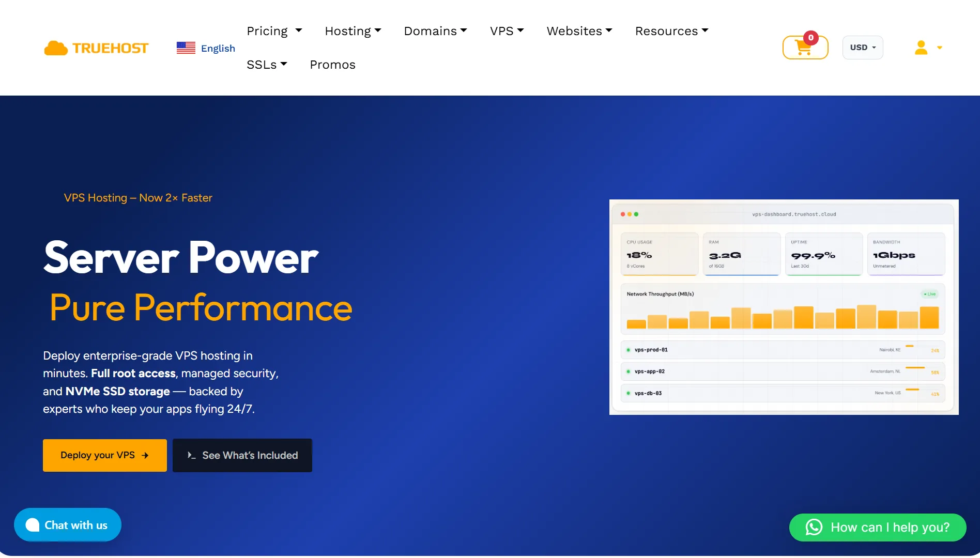The image size is (980, 558).
Task: Open the USD currency dropdown
Action: coord(863,48)
